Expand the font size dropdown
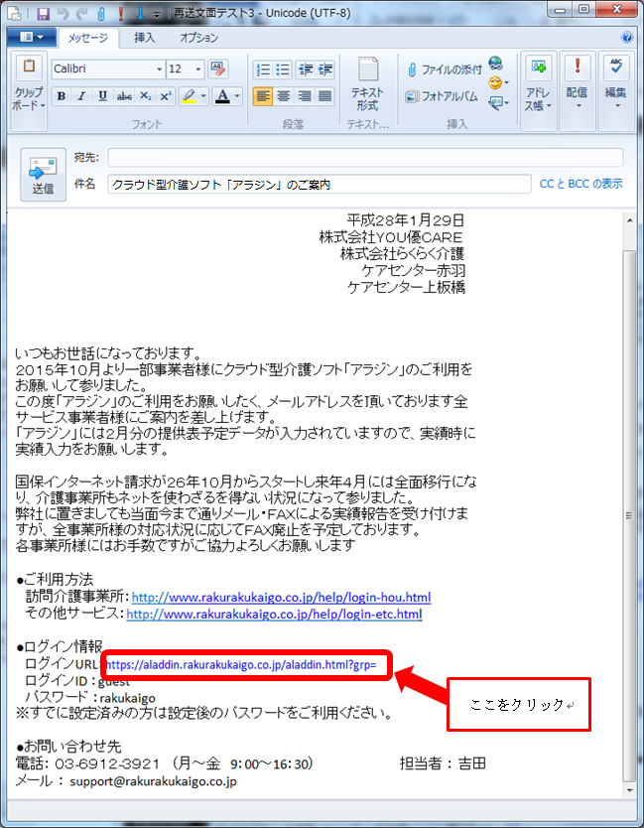This screenshot has width=644, height=828. click(x=199, y=69)
